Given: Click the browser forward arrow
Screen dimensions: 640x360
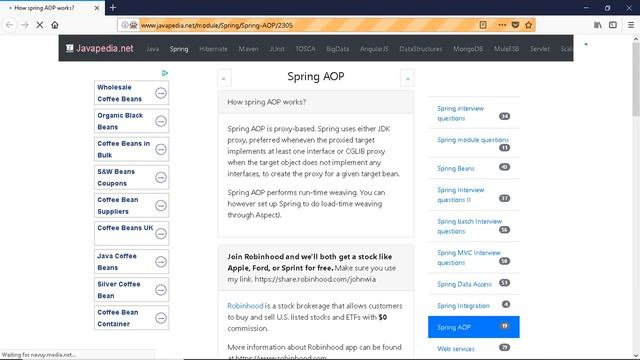Looking at the screenshot, I should pos(24,25).
